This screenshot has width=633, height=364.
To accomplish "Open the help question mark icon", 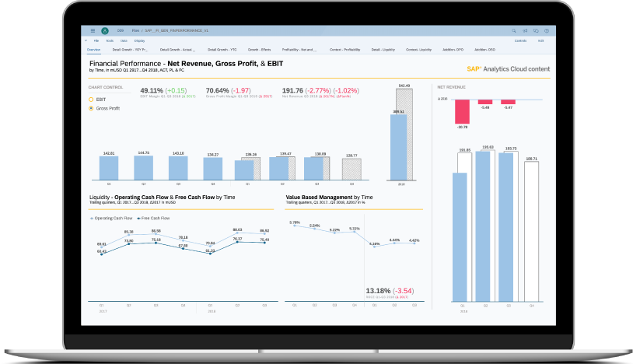I will [547, 30].
